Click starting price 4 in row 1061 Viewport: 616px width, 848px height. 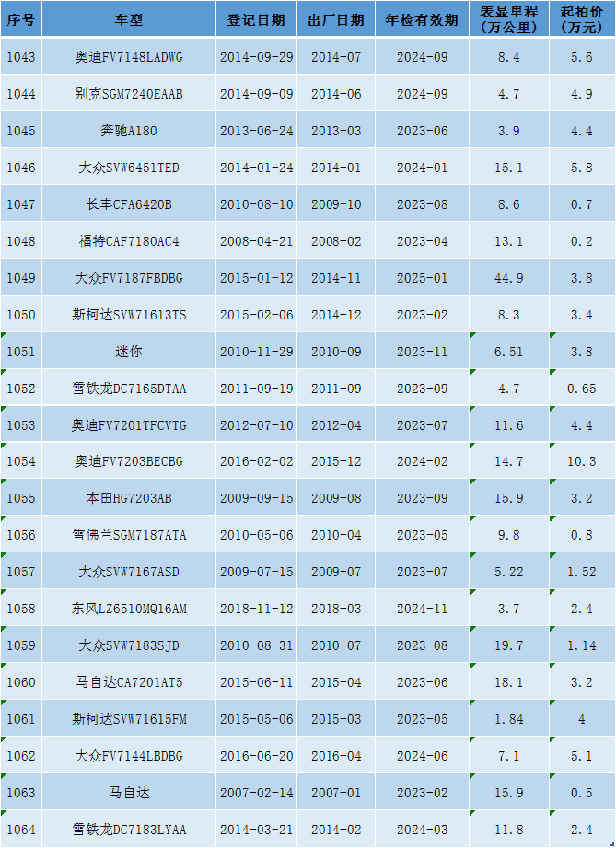pos(582,718)
